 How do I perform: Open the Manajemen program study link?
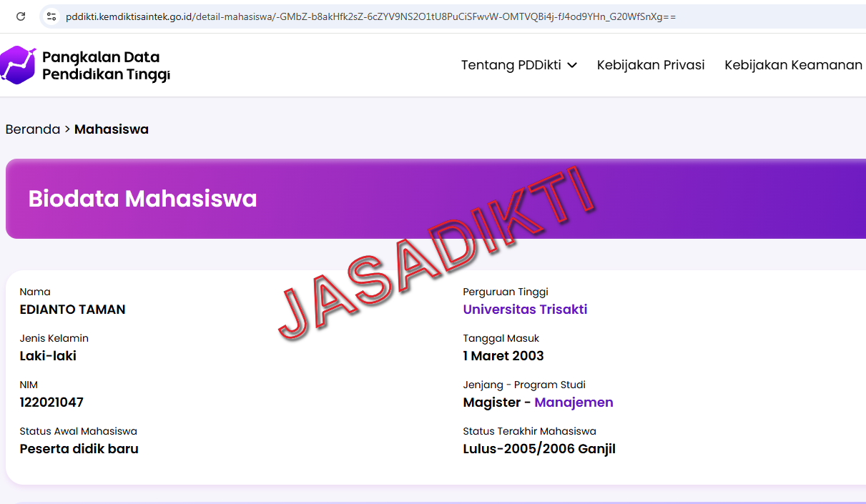tap(574, 402)
